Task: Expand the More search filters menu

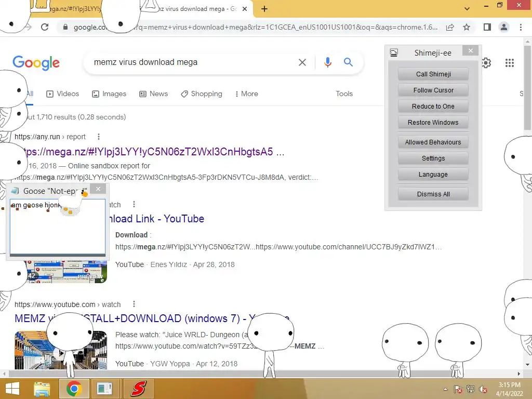Action: click(x=247, y=94)
